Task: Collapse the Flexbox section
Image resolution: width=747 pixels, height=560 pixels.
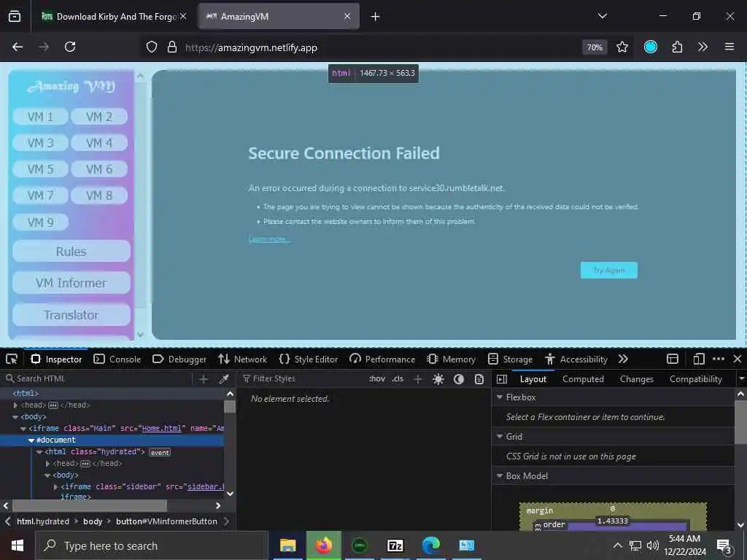Action: coord(500,397)
